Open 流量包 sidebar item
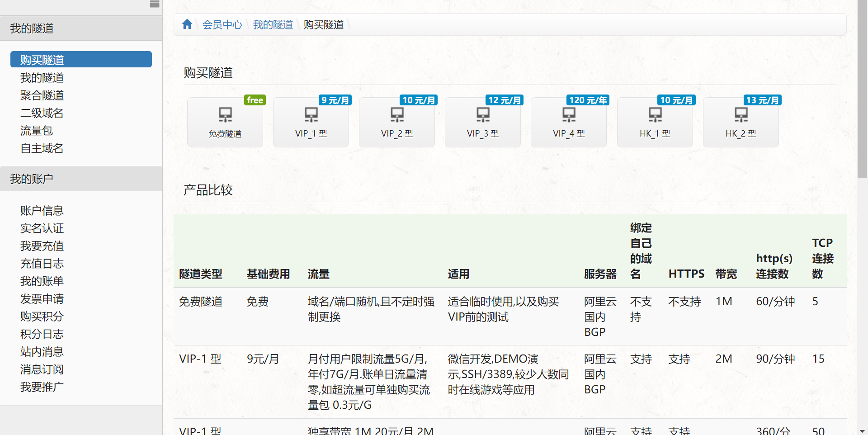 tap(37, 131)
